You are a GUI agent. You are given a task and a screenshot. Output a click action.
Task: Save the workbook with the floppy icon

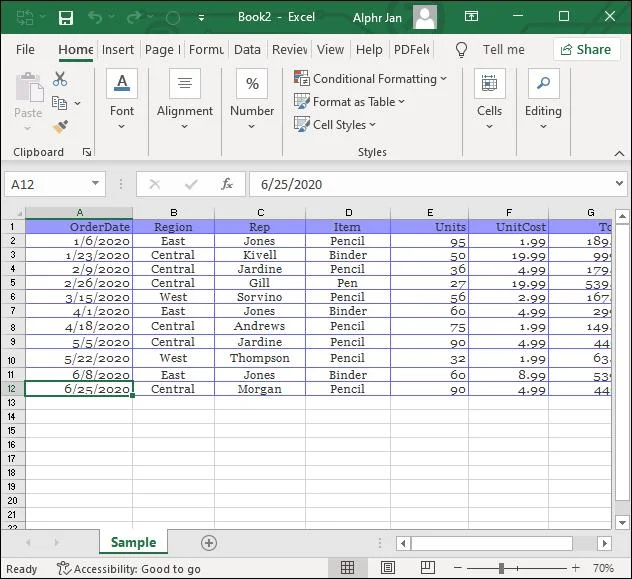(x=66, y=18)
